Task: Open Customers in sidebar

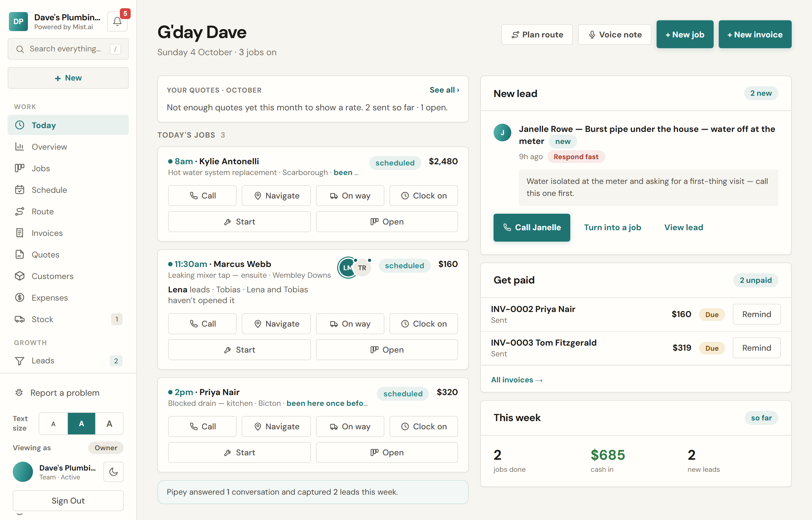Action: (x=68, y=276)
